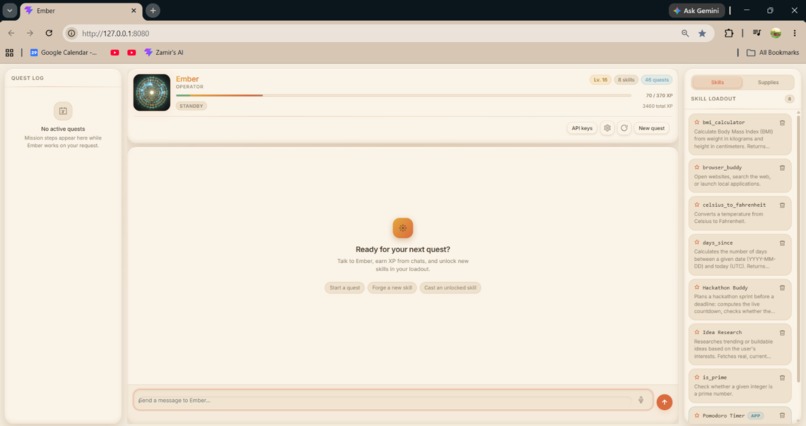Switch to the Skills tab

pyautogui.click(x=717, y=82)
